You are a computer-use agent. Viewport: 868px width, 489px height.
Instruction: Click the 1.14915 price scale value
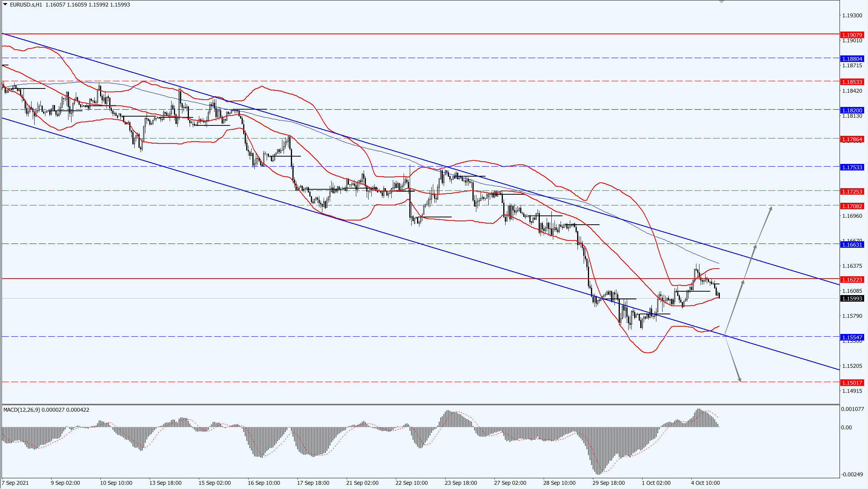tap(851, 391)
